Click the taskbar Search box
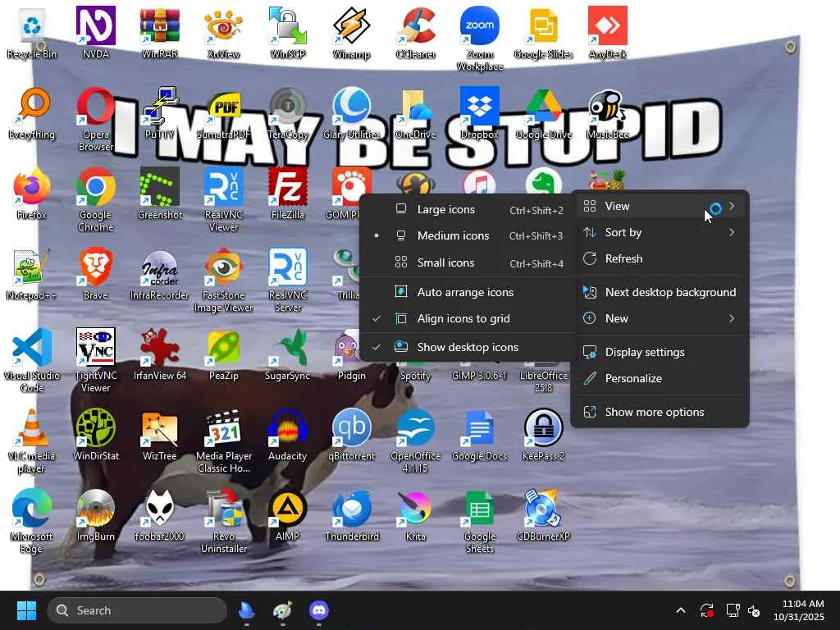840x630 pixels. point(137,610)
